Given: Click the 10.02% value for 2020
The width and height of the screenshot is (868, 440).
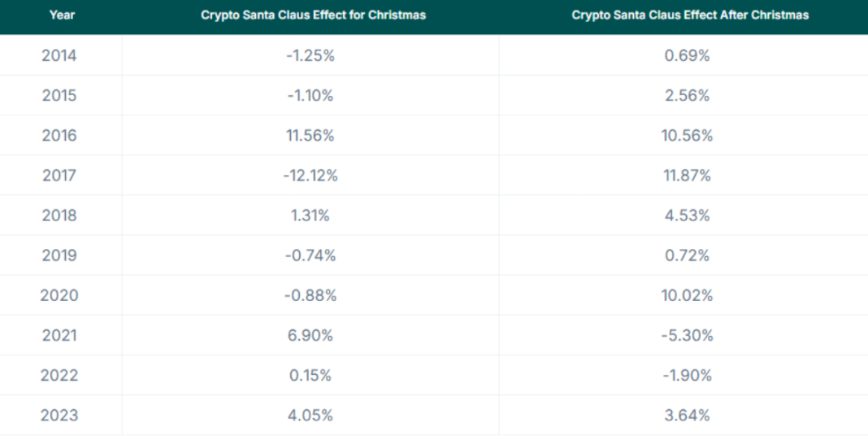Looking at the screenshot, I should 687,295.
